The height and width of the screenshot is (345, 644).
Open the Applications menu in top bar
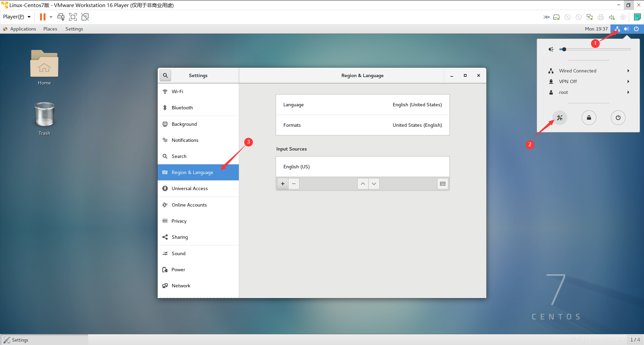coord(19,29)
